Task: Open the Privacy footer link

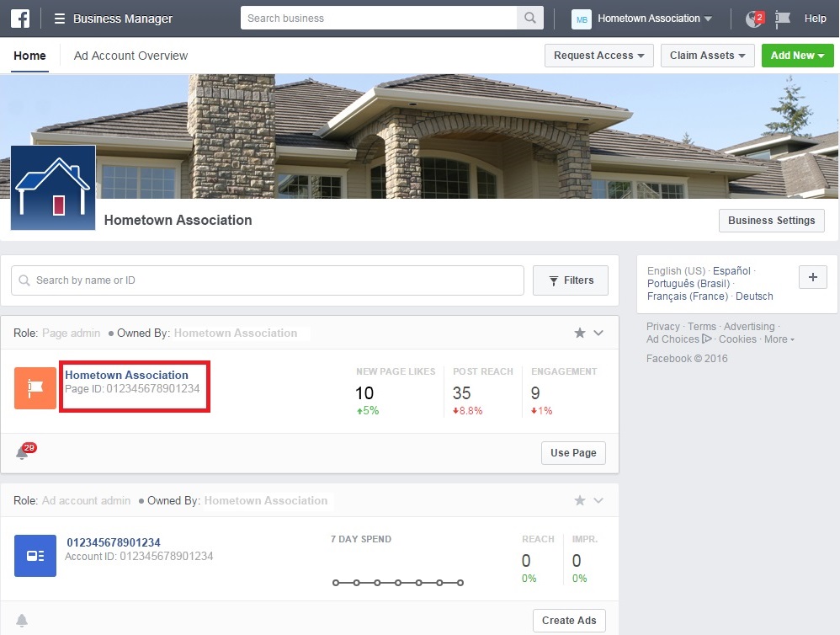Action: coord(662,326)
